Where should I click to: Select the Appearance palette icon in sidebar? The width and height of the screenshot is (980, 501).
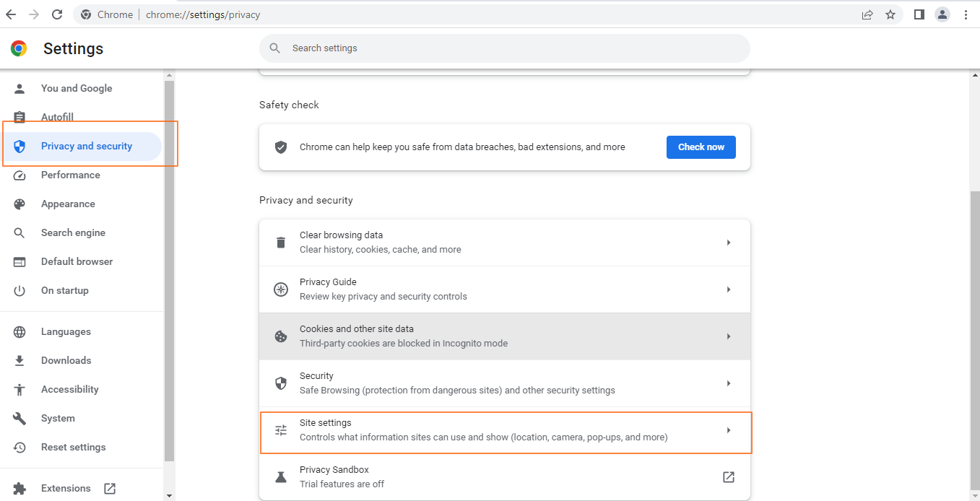19,204
